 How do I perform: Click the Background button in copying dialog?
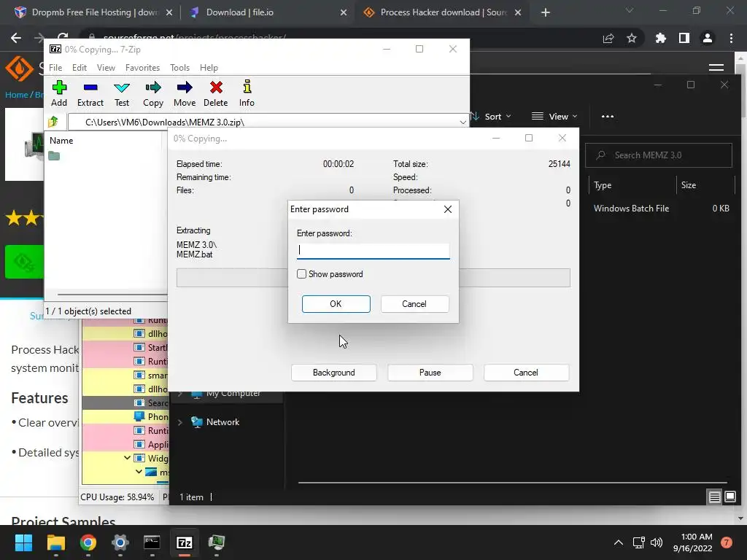(333, 373)
